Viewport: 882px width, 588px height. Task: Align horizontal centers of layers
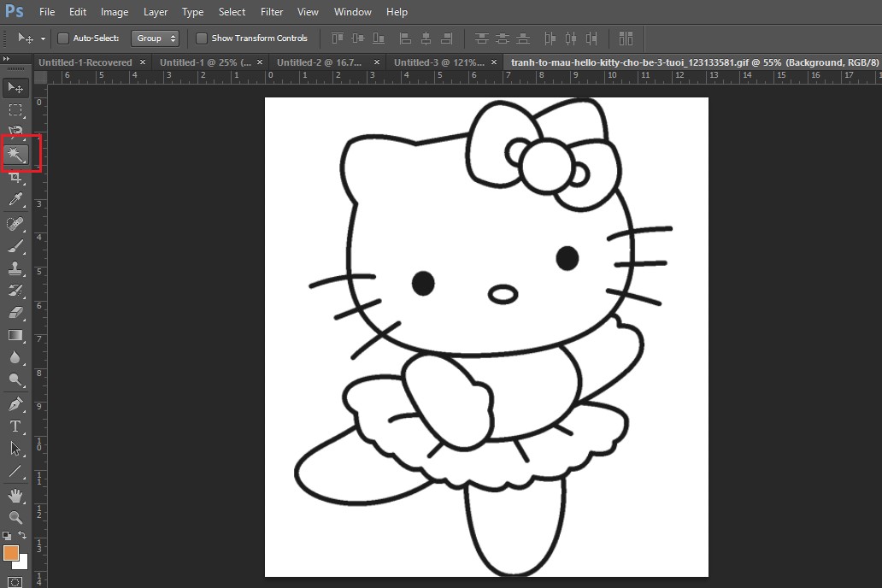426,38
